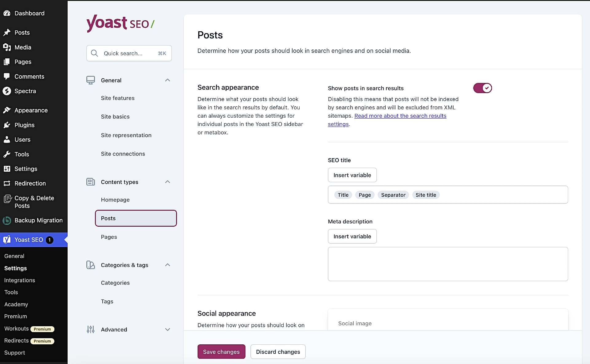This screenshot has height=364, width=590.
Task: Click the Save changes button
Action: click(x=221, y=352)
